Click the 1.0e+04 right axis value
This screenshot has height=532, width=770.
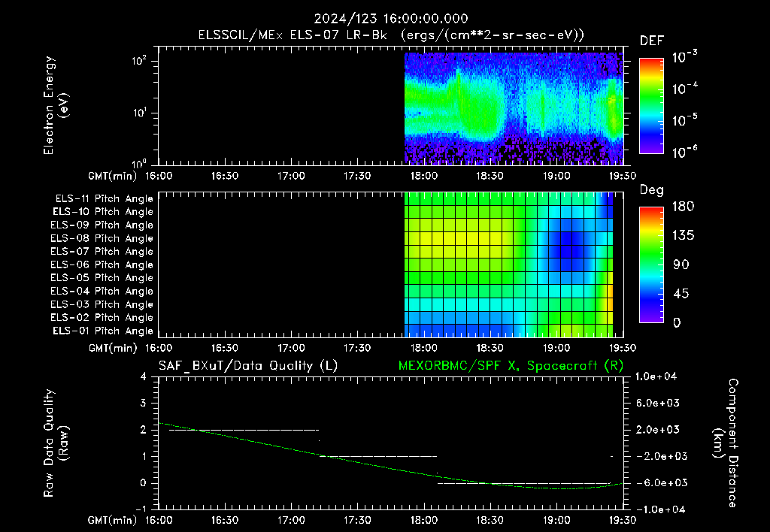pyautogui.click(x=656, y=376)
